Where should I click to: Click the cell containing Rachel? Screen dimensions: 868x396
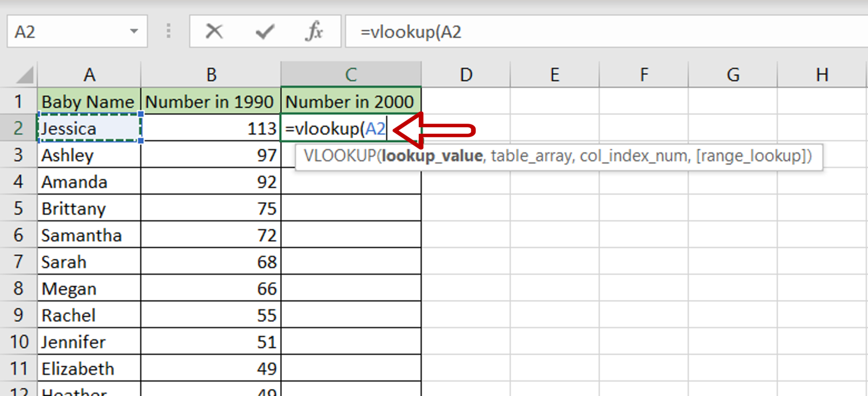click(x=89, y=315)
